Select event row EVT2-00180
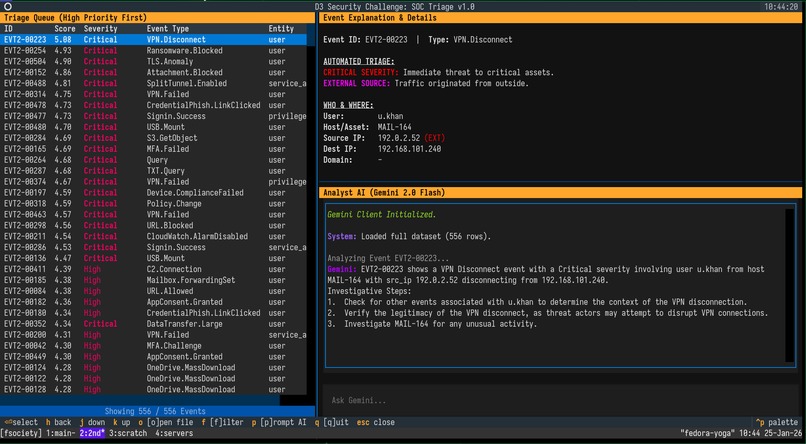 [153, 313]
